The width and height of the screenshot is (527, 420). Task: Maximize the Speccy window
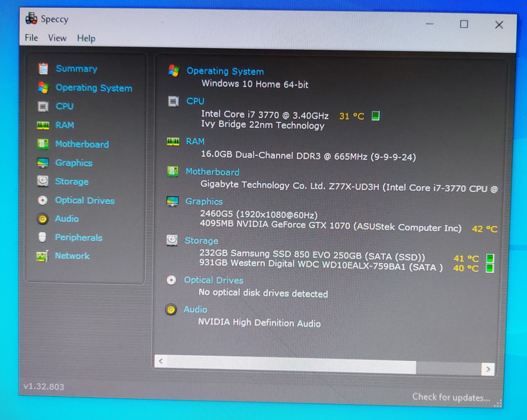click(464, 24)
